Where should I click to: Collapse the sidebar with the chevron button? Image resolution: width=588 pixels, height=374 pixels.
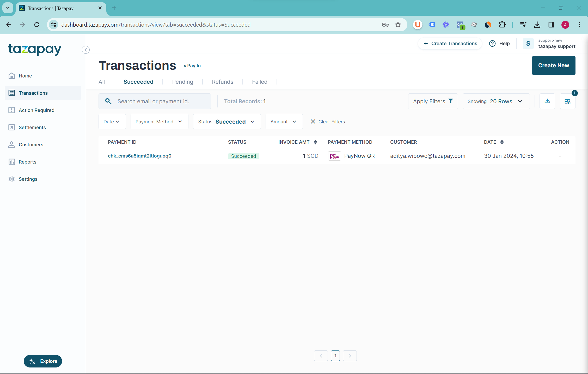pos(86,50)
